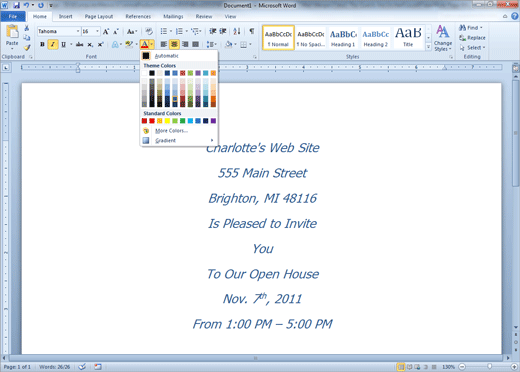The height and width of the screenshot is (372, 520).
Task: Click the Change Styles icon
Action: pos(443,38)
